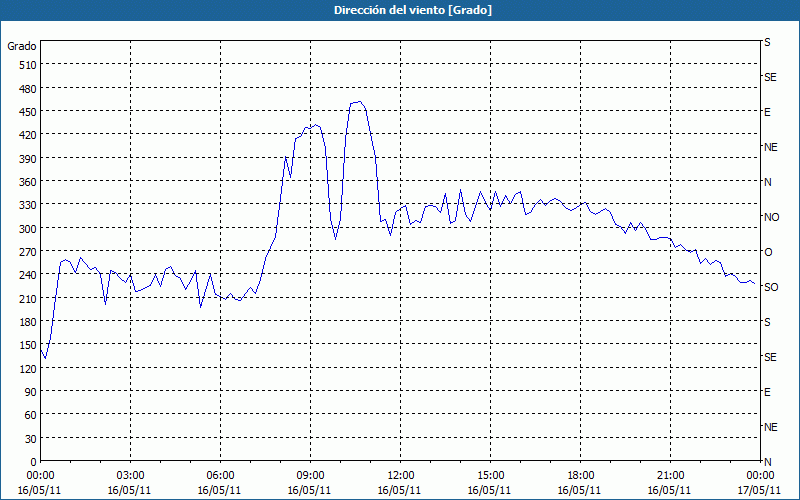Pick the "SE" compass label level with 120
This screenshot has width=800, height=500.
pyautogui.click(x=770, y=357)
